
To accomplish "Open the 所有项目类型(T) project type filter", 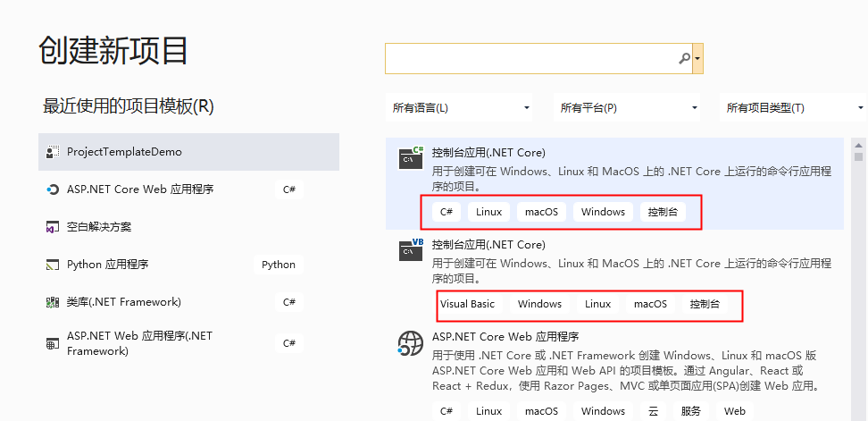I will tap(793, 108).
